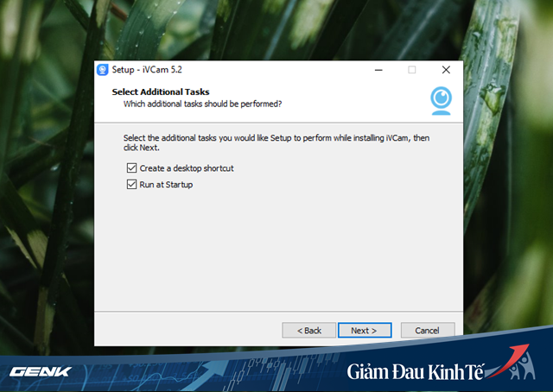553x392 pixels.
Task: Click the 'Select Additional Tasks' heading
Action: click(161, 92)
